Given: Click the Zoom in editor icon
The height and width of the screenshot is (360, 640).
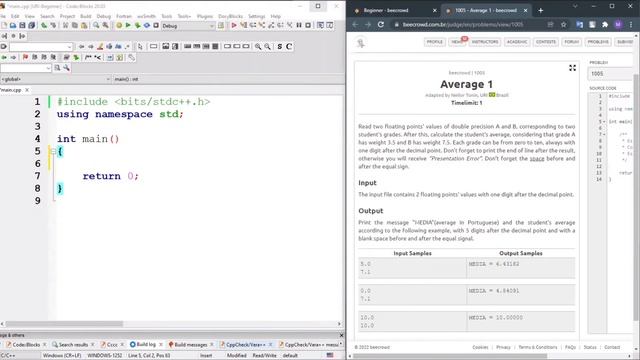Looking at the screenshot, I should 258,47.
